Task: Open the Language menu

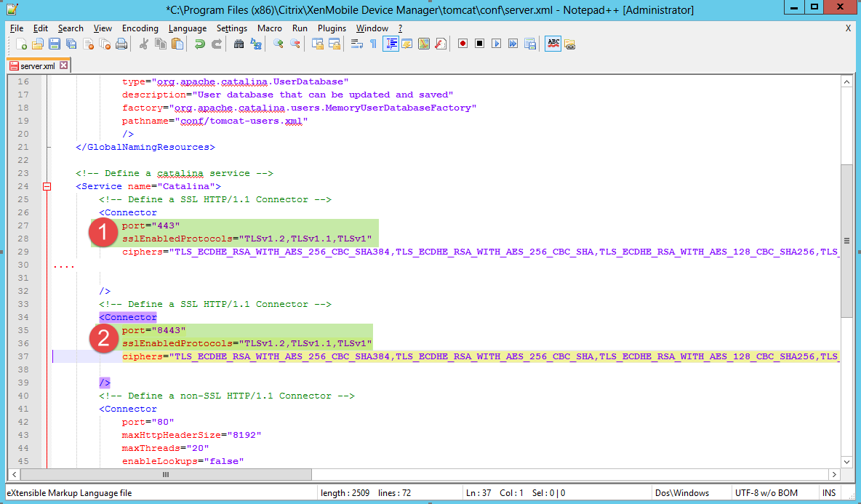Action: [x=187, y=28]
